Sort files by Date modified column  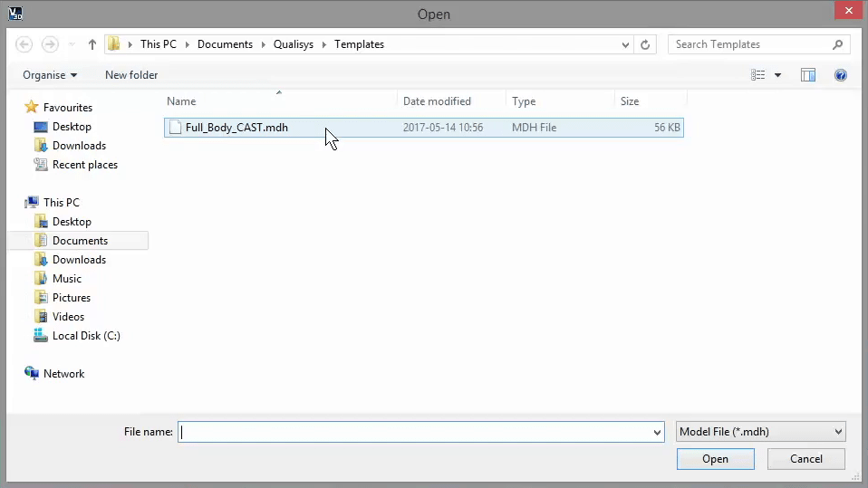point(437,101)
